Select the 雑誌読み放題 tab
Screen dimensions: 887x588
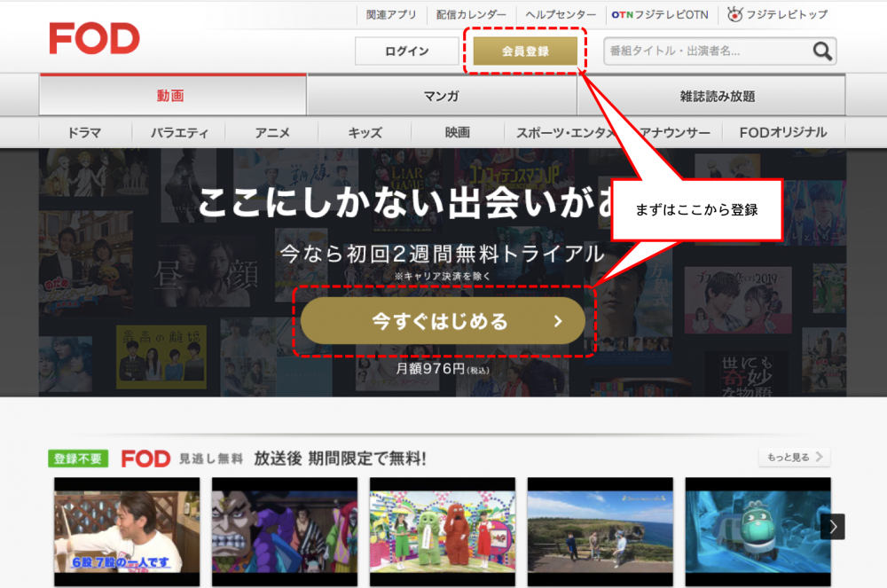tap(711, 96)
